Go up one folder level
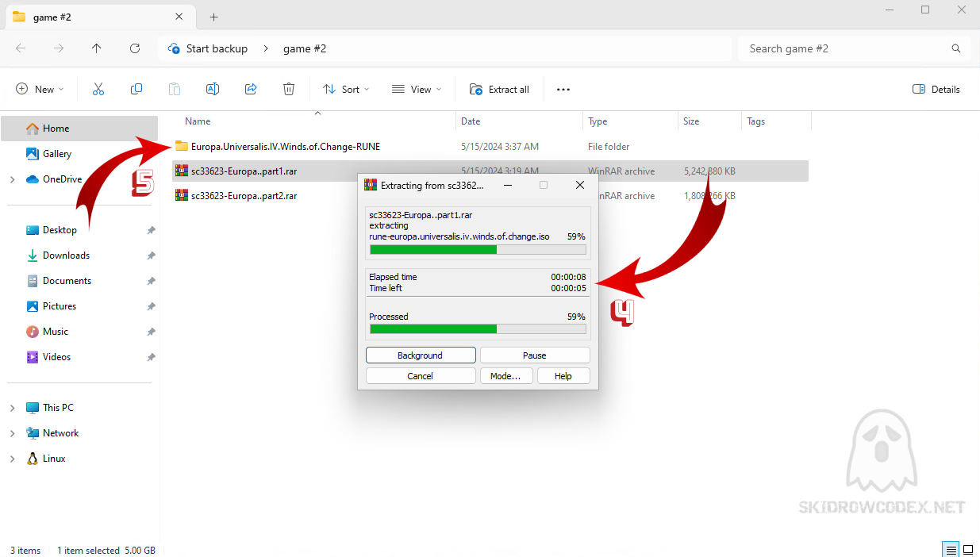Screen dimensions: 980x557 click(x=97, y=48)
